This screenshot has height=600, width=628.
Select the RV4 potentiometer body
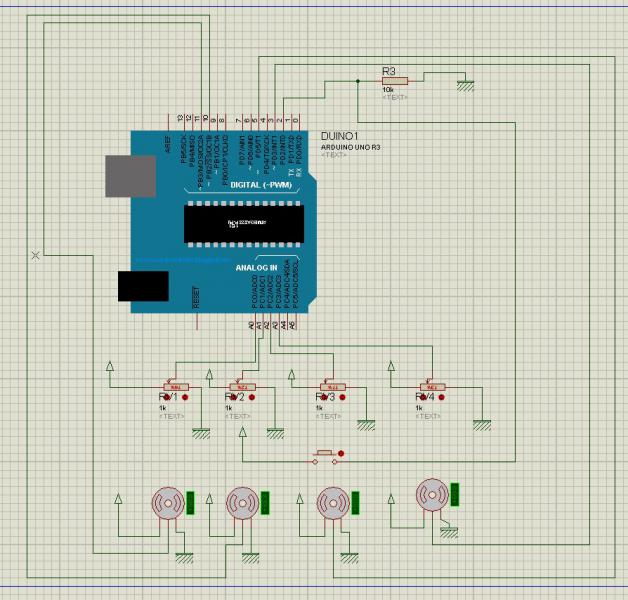pyautogui.click(x=433, y=387)
